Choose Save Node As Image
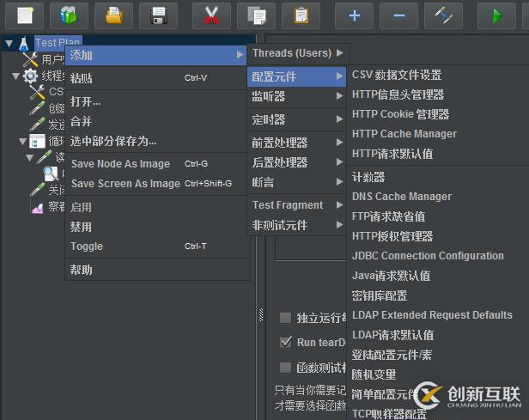529x420 pixels. pyautogui.click(x=157, y=163)
